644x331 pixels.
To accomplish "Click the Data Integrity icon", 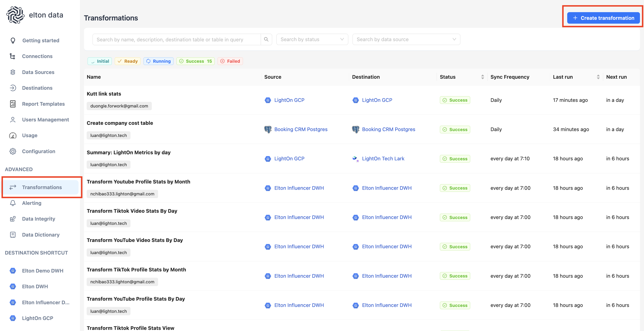I will point(13,219).
